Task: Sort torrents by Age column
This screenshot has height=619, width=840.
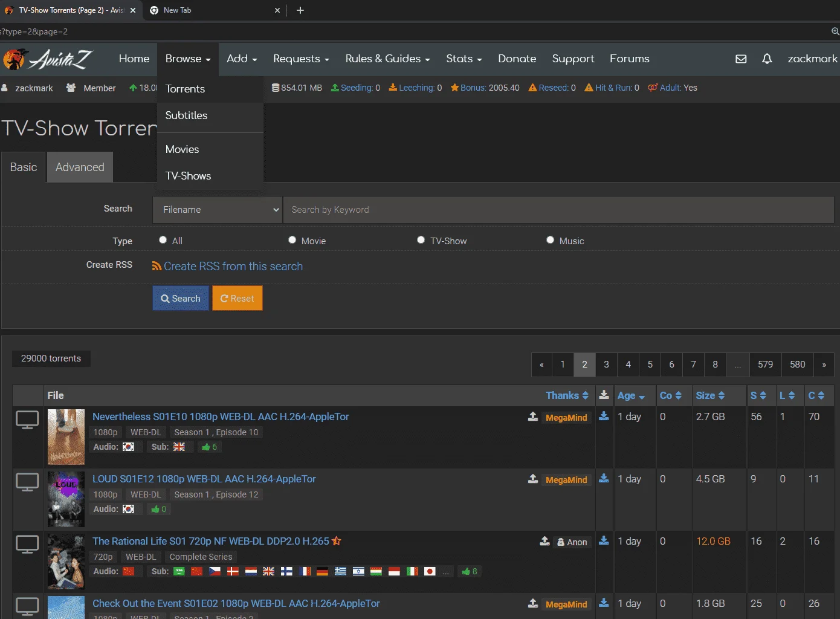Action: pos(631,395)
